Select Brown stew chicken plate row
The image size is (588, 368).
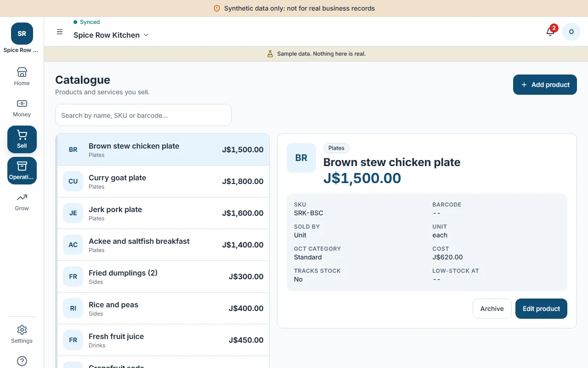click(163, 149)
